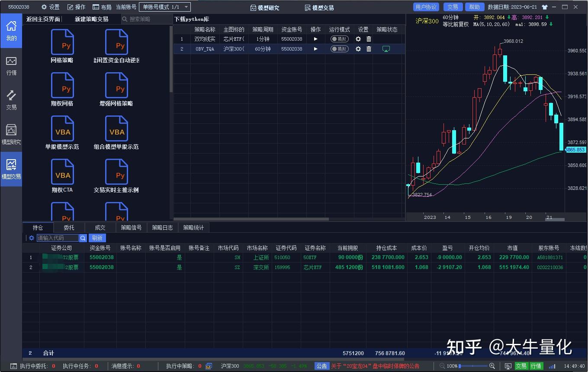Toggle 模拟 run mode for the OBV_TQA strategy
Viewport: 588px width, 372px height.
340,49
